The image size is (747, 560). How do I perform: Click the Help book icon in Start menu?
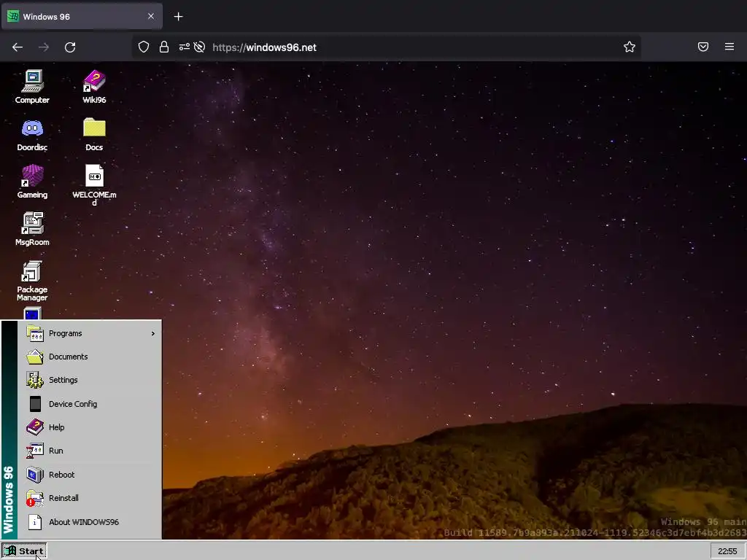(35, 427)
